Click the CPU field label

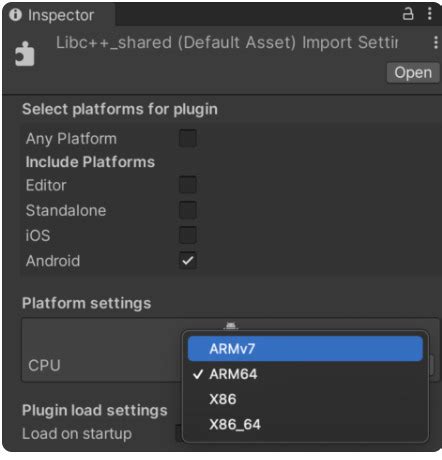(x=44, y=365)
